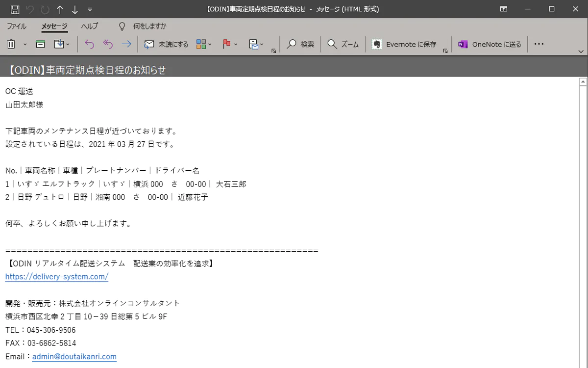Expand the Move to folder dropdown
This screenshot has height=368, width=588.
pos(62,44)
